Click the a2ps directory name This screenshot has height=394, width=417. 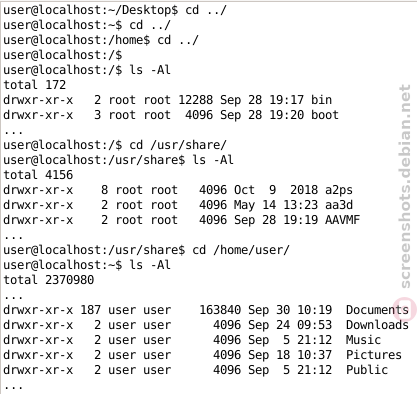tap(339, 190)
